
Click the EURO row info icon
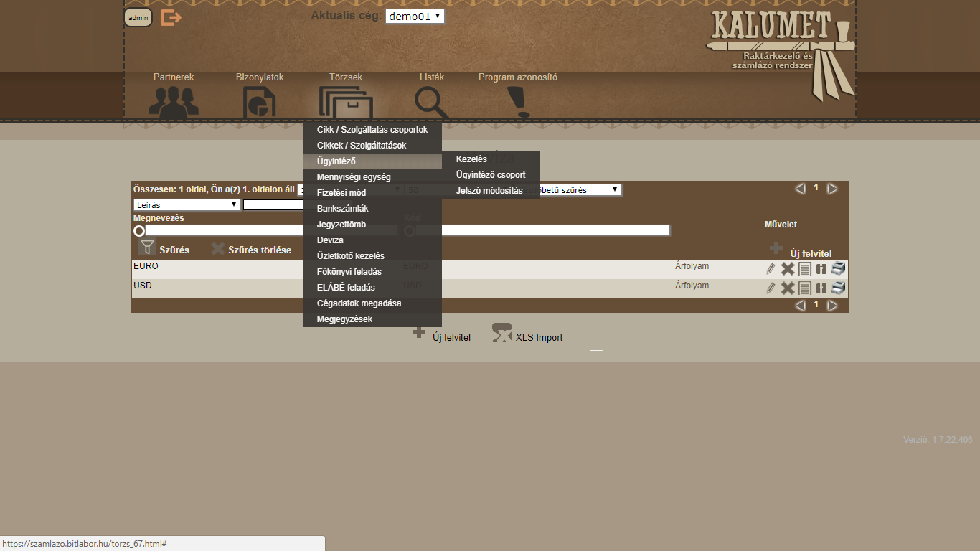[821, 268]
